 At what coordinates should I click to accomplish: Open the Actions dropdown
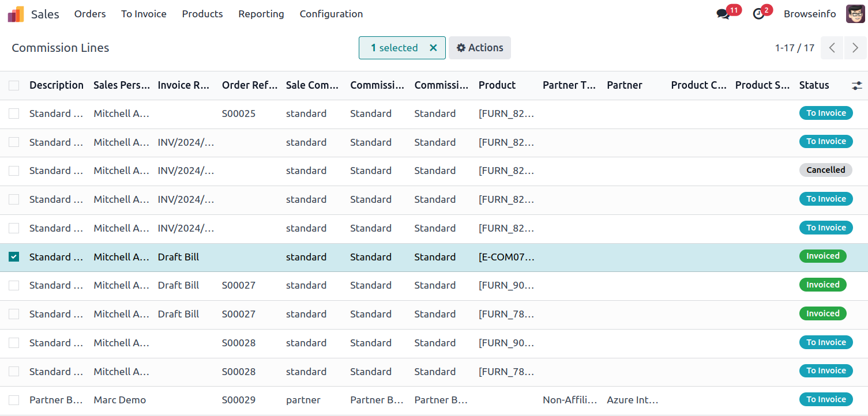[x=480, y=48]
